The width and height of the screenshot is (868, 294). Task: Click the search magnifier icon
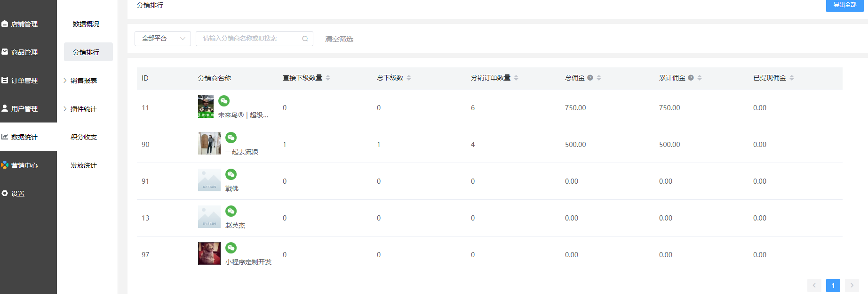click(305, 39)
